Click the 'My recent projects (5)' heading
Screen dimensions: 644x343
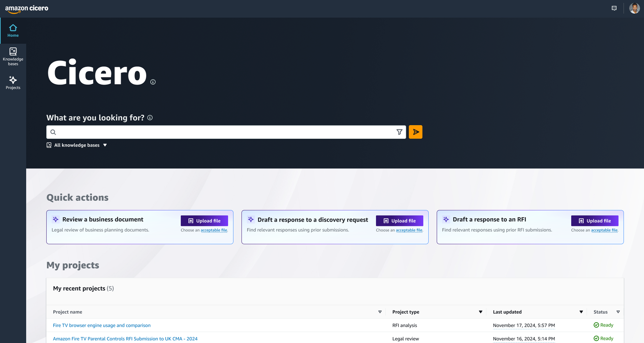click(x=83, y=288)
